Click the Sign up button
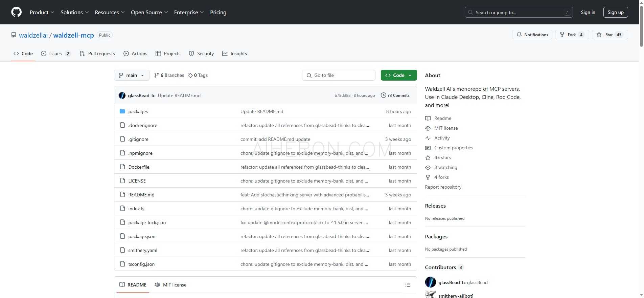The width and height of the screenshot is (644, 298). [616, 12]
